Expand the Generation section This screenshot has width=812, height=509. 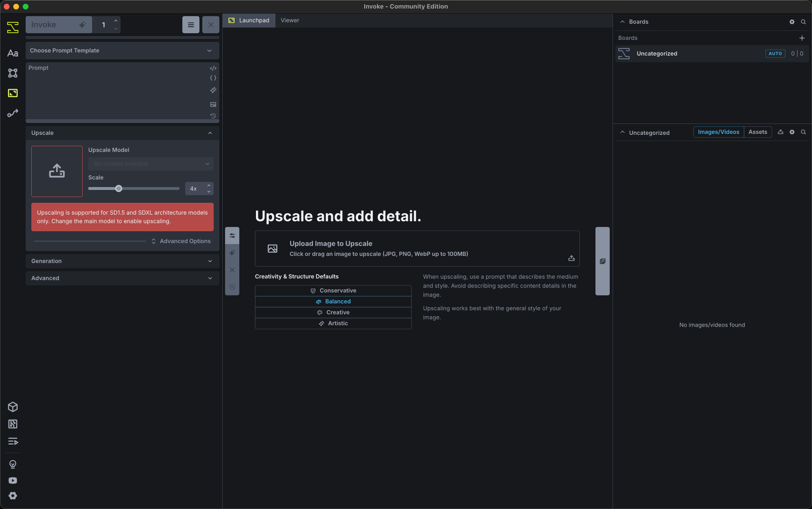point(123,261)
